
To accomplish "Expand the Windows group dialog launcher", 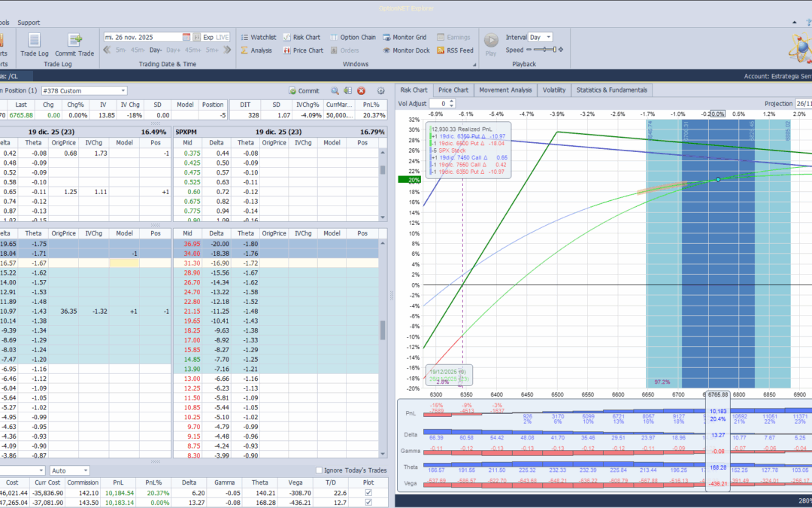I will tap(474, 65).
